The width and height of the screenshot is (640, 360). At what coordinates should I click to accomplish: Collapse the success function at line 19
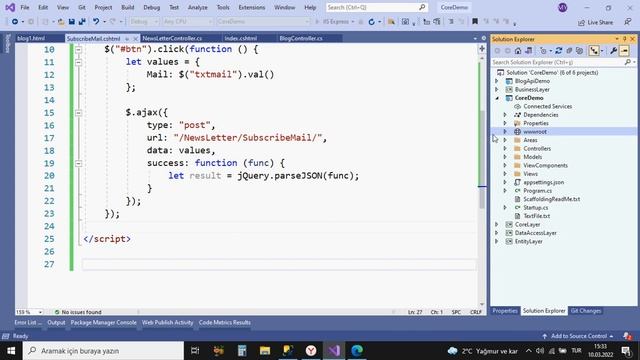coord(78,163)
